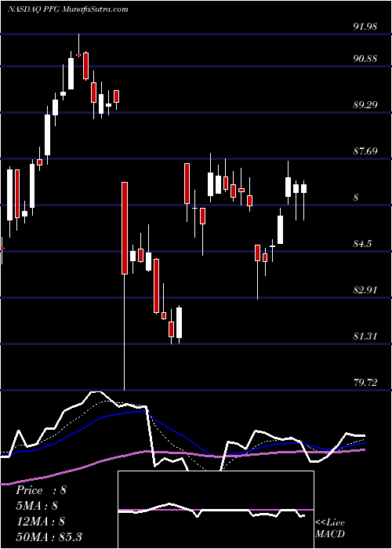Select the 79.72 price axis label
The image size is (392, 549).
point(365,383)
